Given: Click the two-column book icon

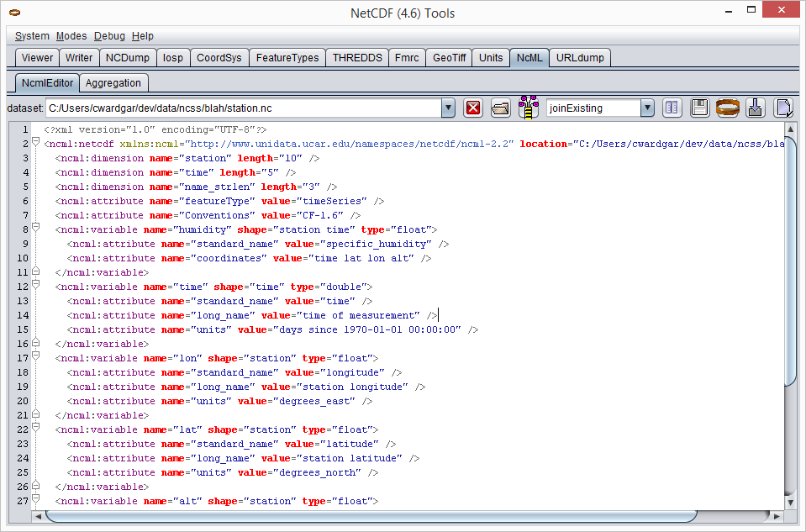Looking at the screenshot, I should pos(672,108).
